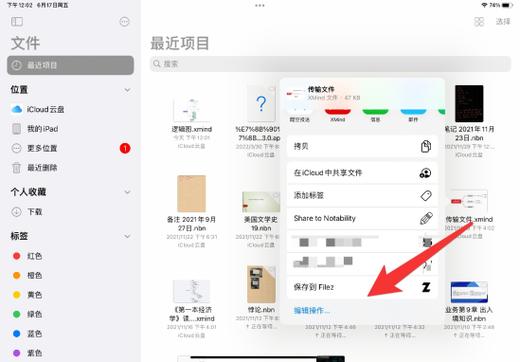Open 传输文件.xmind file thumbnail
Screen dimensions: 520x362
(469, 202)
